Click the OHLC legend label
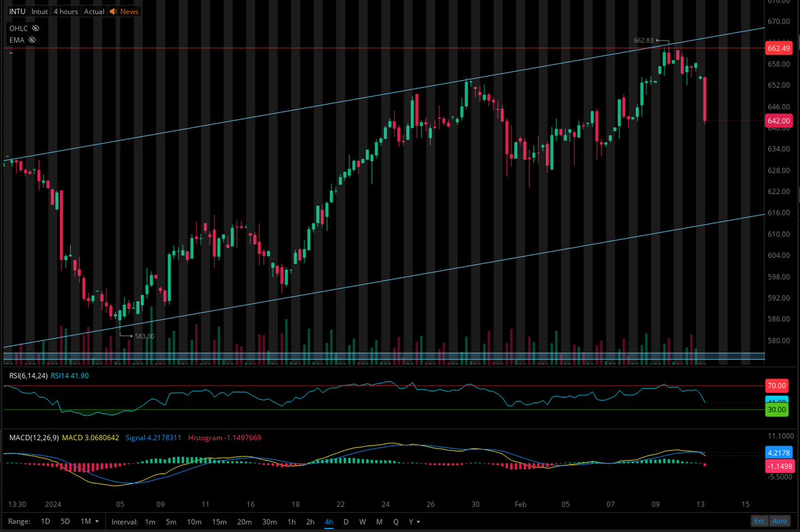Image resolution: width=800 pixels, height=532 pixels. coord(19,29)
